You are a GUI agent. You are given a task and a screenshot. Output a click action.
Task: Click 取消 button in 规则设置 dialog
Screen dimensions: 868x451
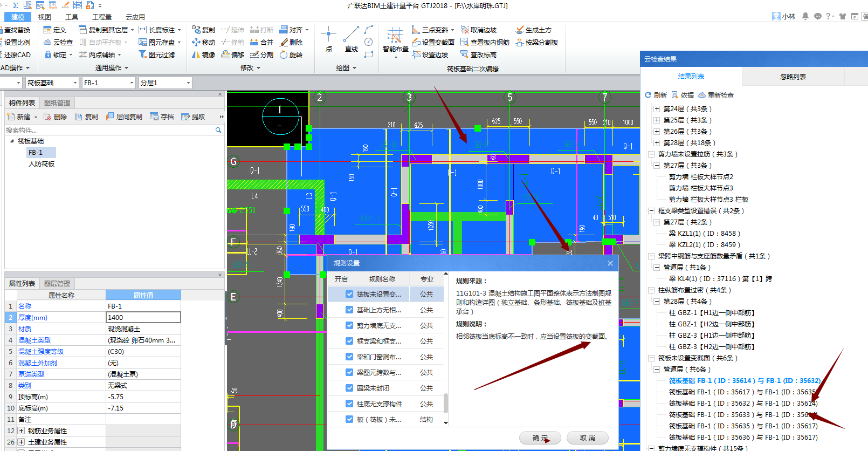[x=588, y=438]
